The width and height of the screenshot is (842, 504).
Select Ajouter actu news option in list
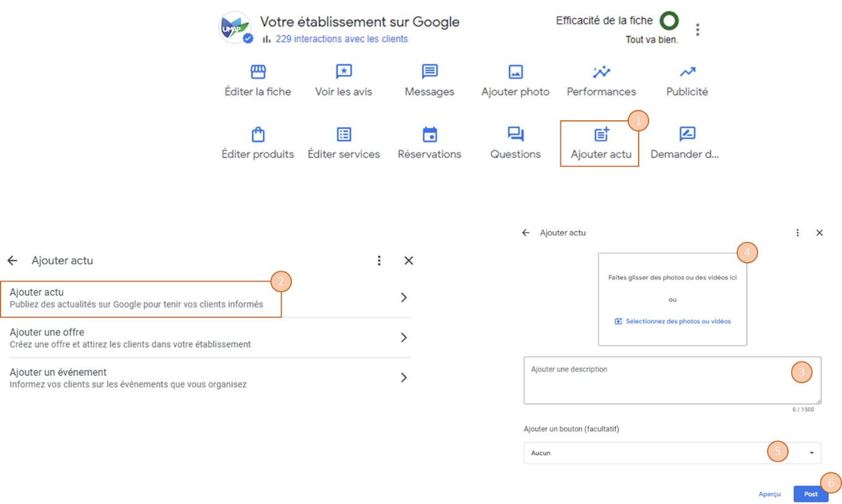click(206, 298)
